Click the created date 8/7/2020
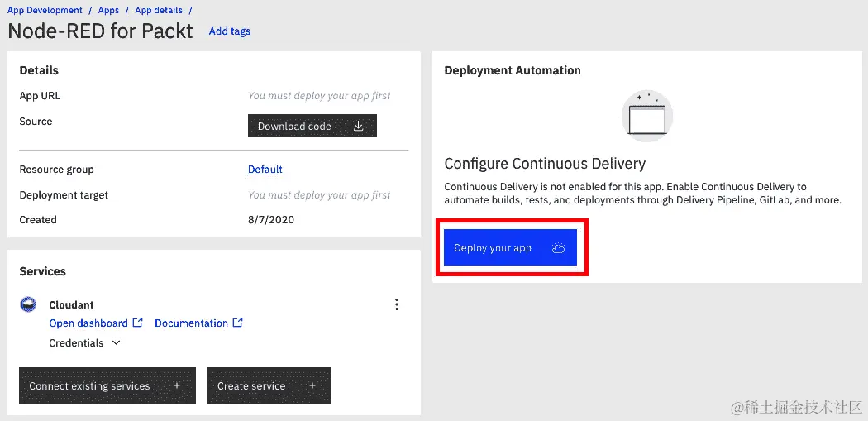Screen dimensions: 868x421 click(x=271, y=220)
